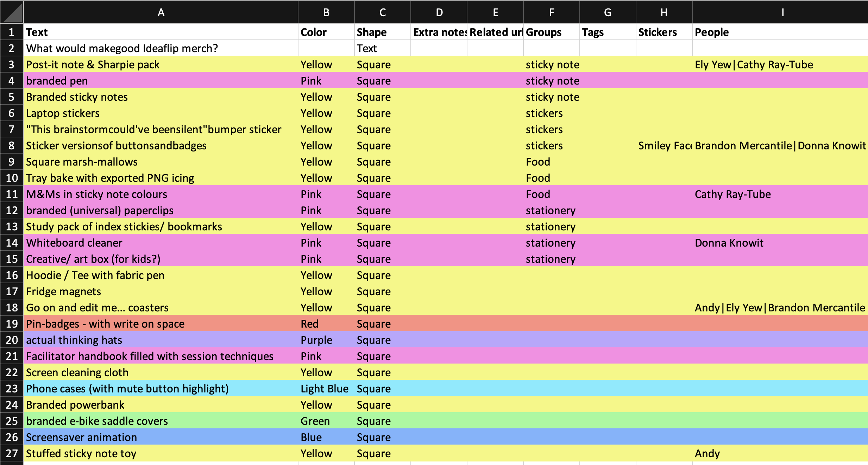Viewport: 868px width, 465px height.
Task: Click the 'Green' color cell
Action: [326, 421]
